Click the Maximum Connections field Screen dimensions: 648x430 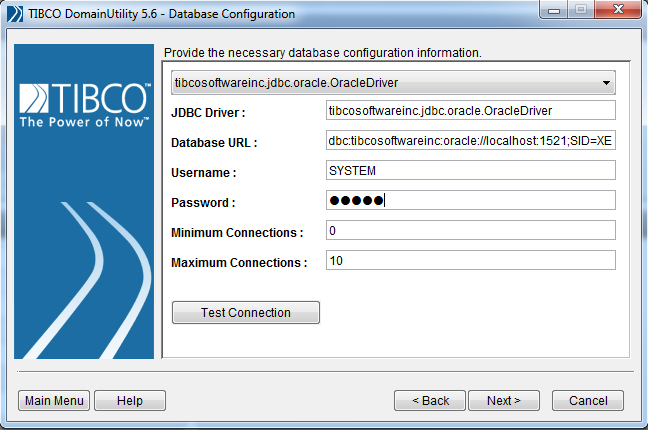471,260
